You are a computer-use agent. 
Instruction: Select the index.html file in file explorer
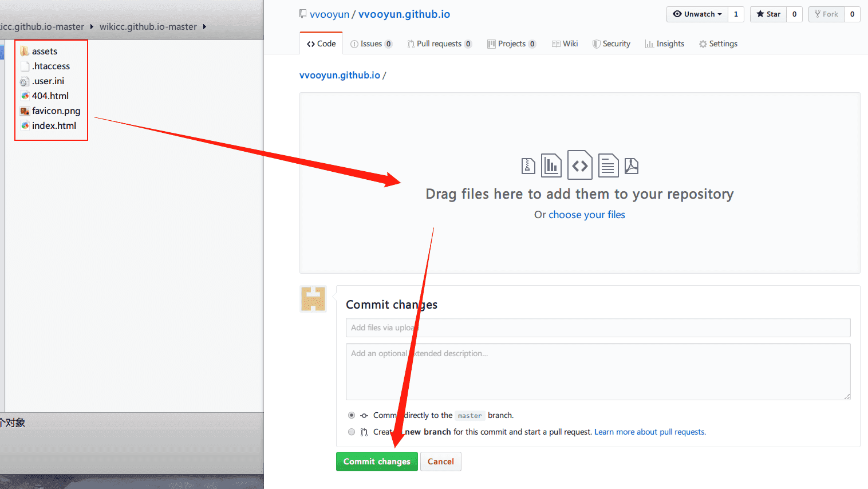coord(49,126)
